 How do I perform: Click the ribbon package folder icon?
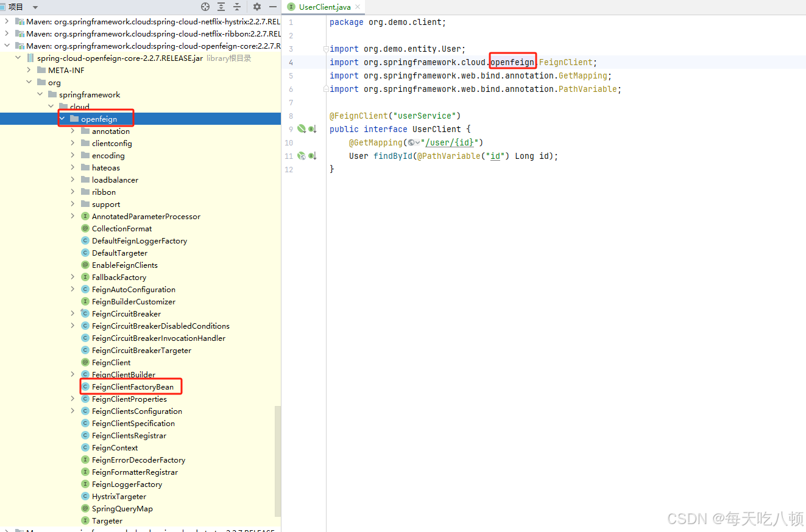pyautogui.click(x=85, y=192)
